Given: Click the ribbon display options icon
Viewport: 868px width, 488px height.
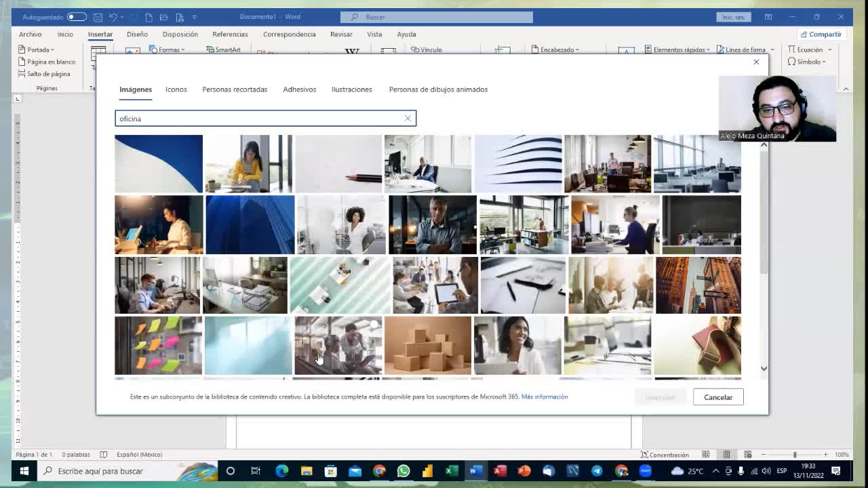Looking at the screenshot, I should (768, 17).
